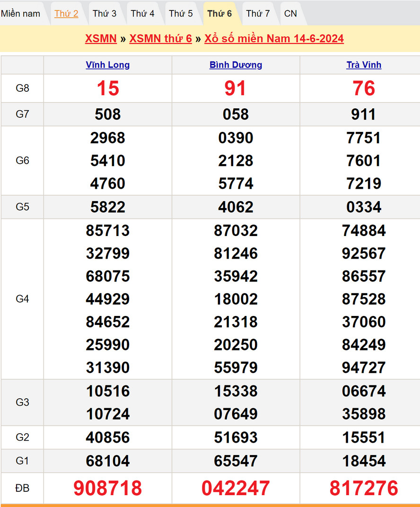
Task: Switch to the Thứ 7 tab
Action: point(258,14)
